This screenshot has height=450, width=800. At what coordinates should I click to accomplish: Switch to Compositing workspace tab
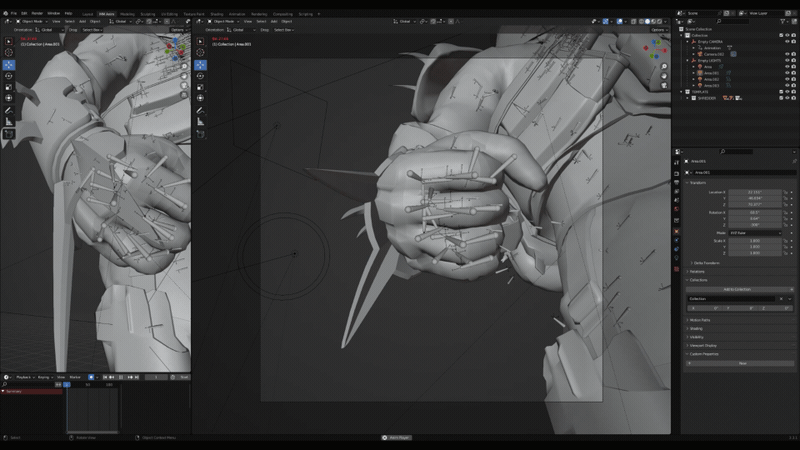click(x=283, y=14)
